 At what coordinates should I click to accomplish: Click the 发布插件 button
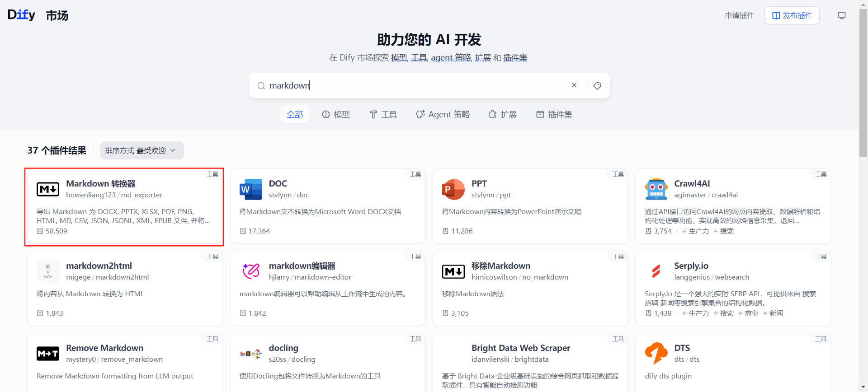[x=792, y=15]
